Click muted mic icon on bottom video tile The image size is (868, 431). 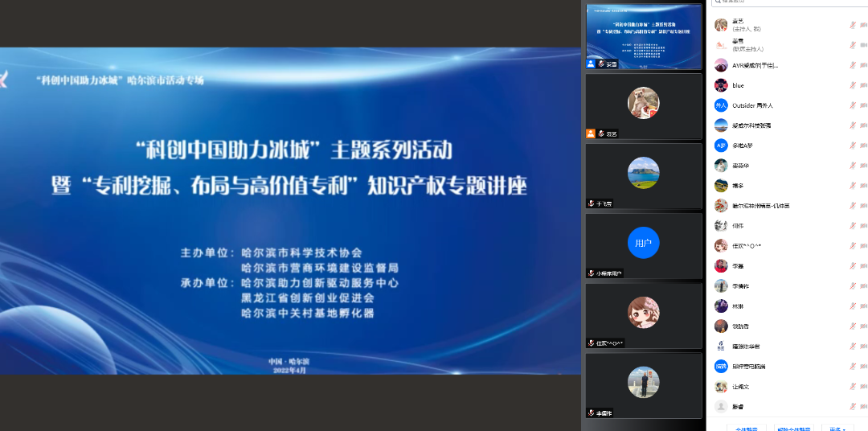tap(592, 413)
